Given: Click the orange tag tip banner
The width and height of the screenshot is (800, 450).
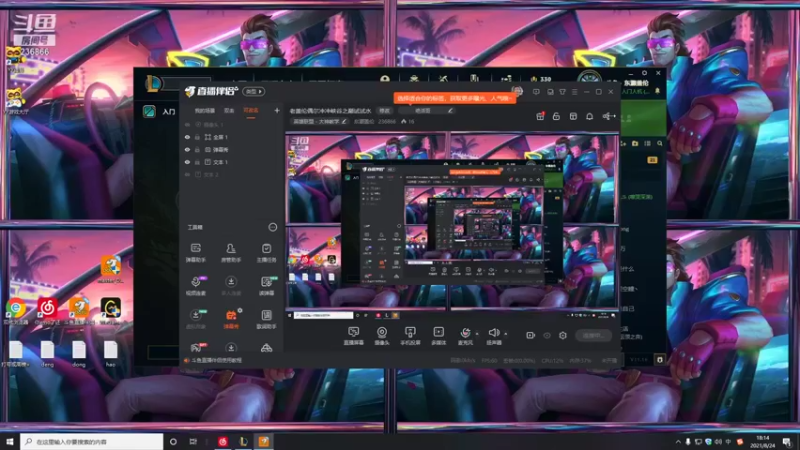Looking at the screenshot, I should pyautogui.click(x=454, y=98).
